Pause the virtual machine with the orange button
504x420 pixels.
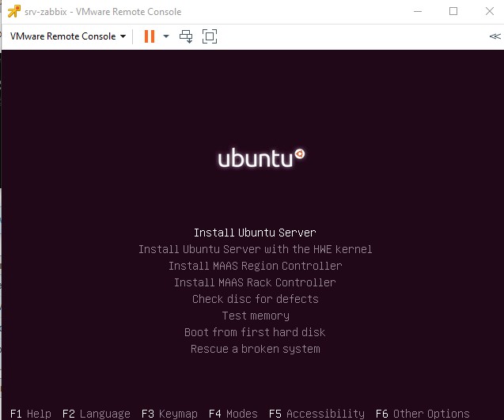(150, 36)
